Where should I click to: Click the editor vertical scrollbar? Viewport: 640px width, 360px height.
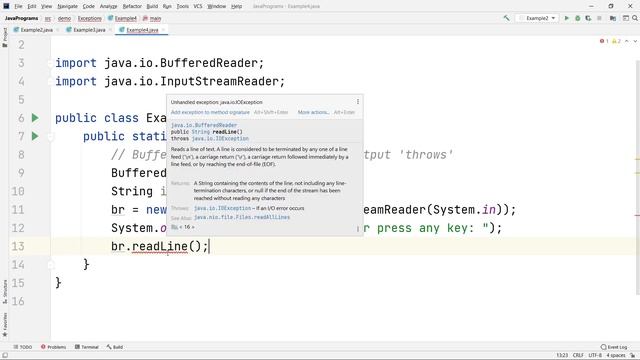pyautogui.click(x=638, y=178)
